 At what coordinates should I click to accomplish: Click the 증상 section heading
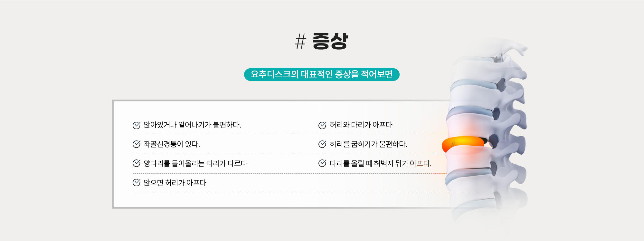pyautogui.click(x=330, y=41)
